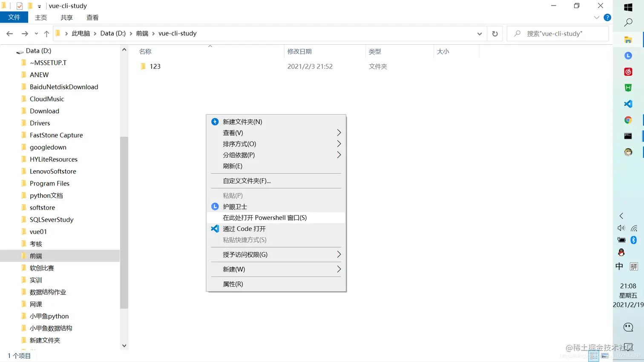
Task: Open the 文件 ribbon tab
Action: [x=14, y=17]
